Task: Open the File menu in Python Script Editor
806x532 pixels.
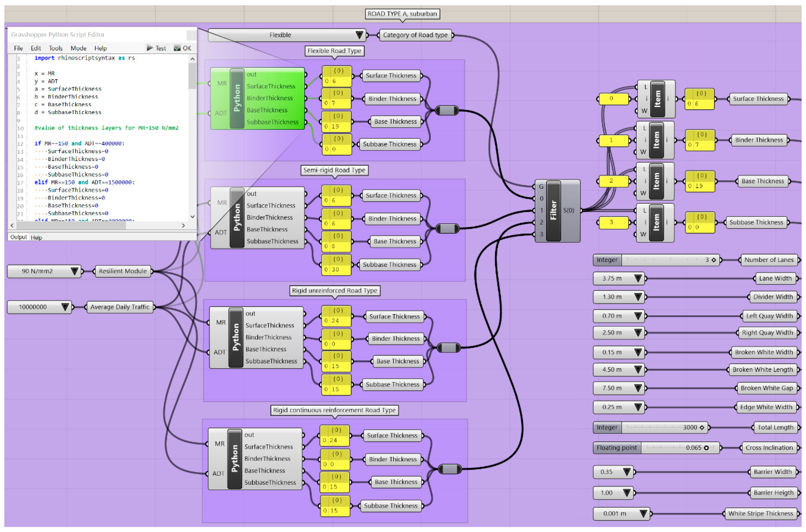Action: click(18, 48)
